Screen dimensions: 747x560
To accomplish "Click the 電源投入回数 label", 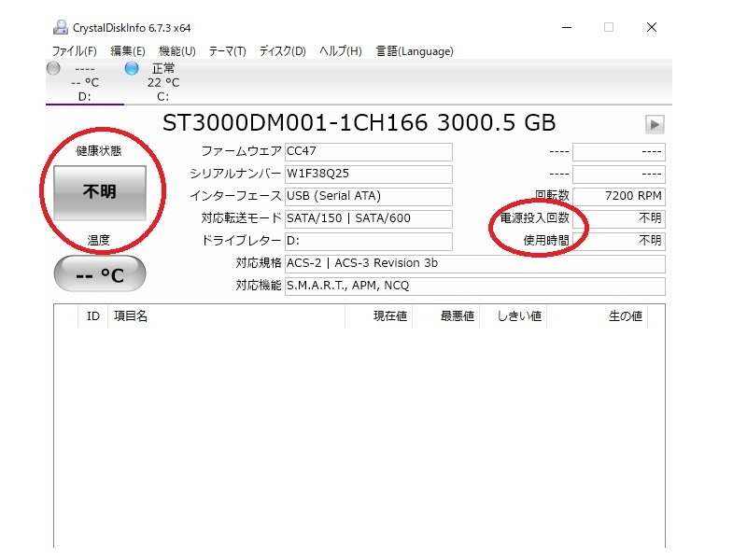I will [534, 218].
